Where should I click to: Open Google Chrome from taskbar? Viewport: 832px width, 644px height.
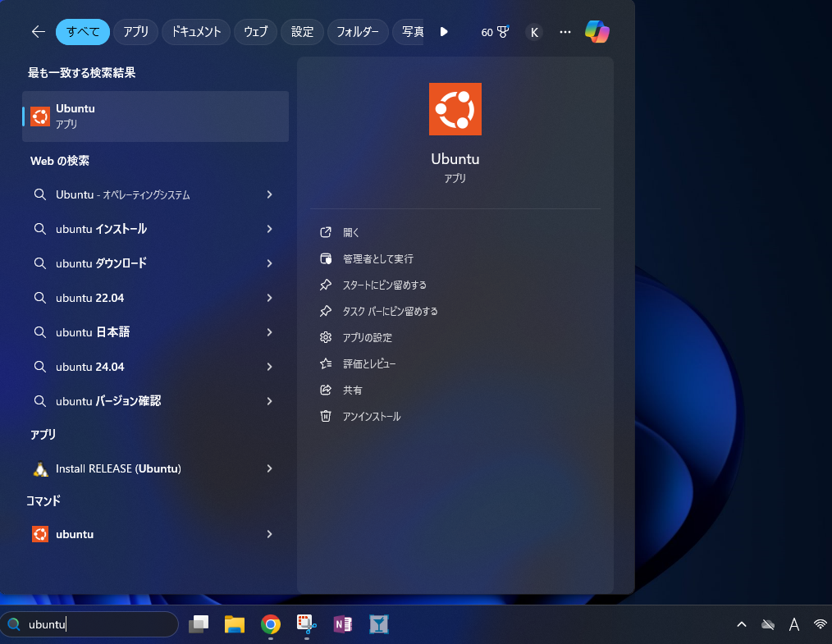pyautogui.click(x=271, y=624)
